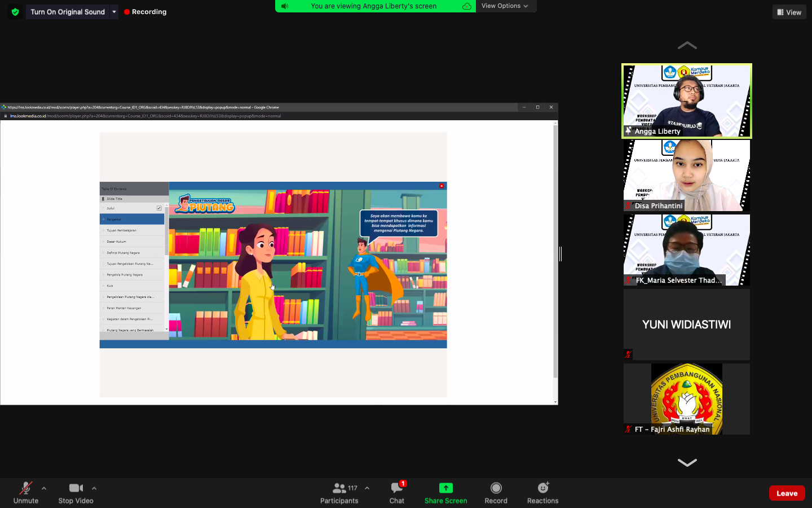Open the Chat with unread message
The width and height of the screenshot is (812, 508).
point(396,490)
